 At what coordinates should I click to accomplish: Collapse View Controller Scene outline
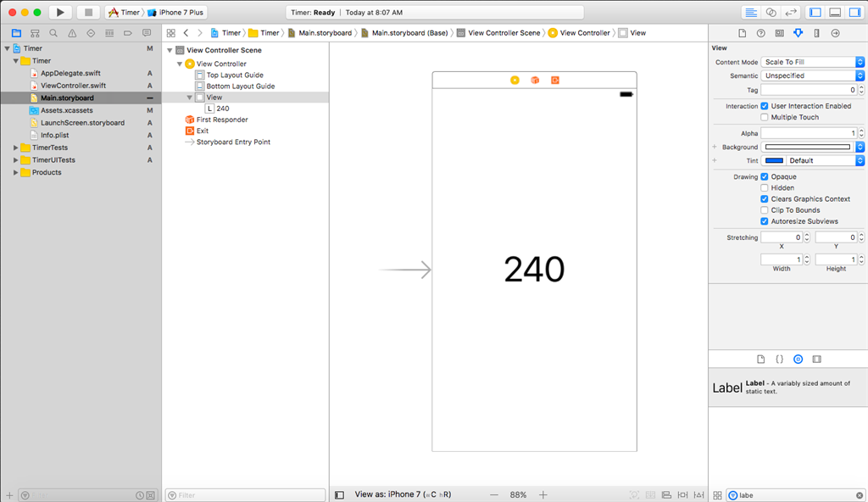(170, 50)
